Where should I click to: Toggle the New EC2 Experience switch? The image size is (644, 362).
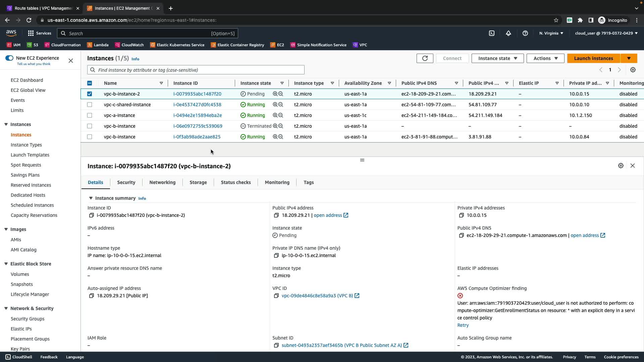(9, 58)
